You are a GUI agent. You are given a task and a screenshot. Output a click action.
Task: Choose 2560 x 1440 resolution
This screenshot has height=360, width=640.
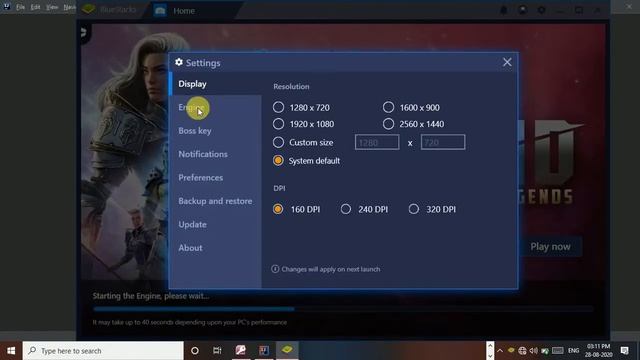tap(388, 124)
